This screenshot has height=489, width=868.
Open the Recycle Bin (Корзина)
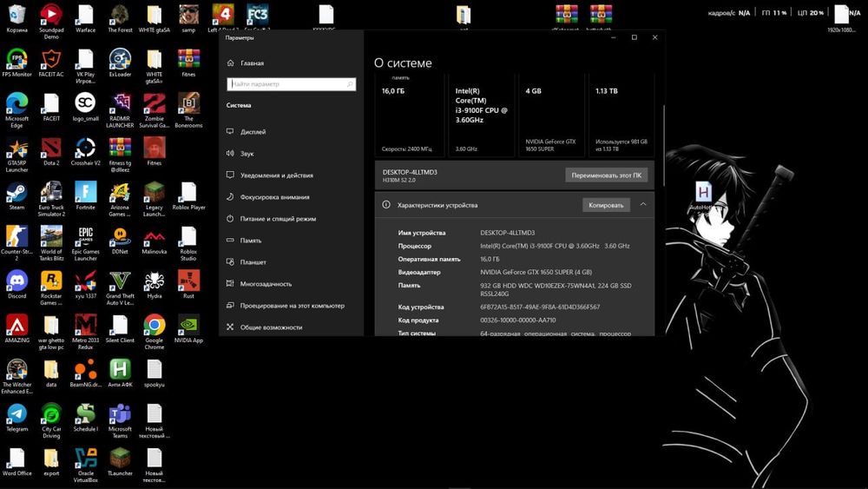pyautogui.click(x=16, y=17)
